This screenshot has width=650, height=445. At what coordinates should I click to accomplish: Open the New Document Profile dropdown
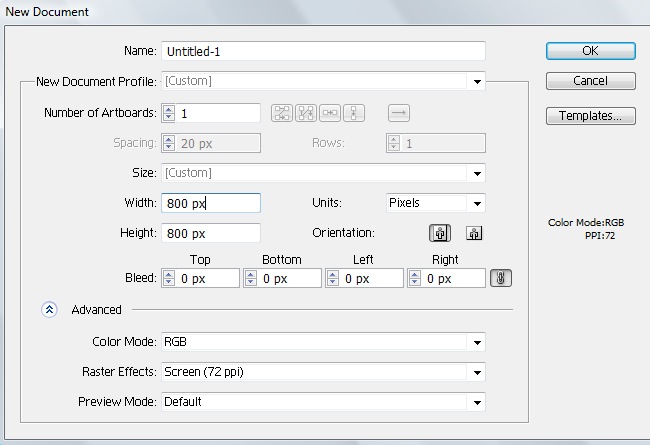323,81
